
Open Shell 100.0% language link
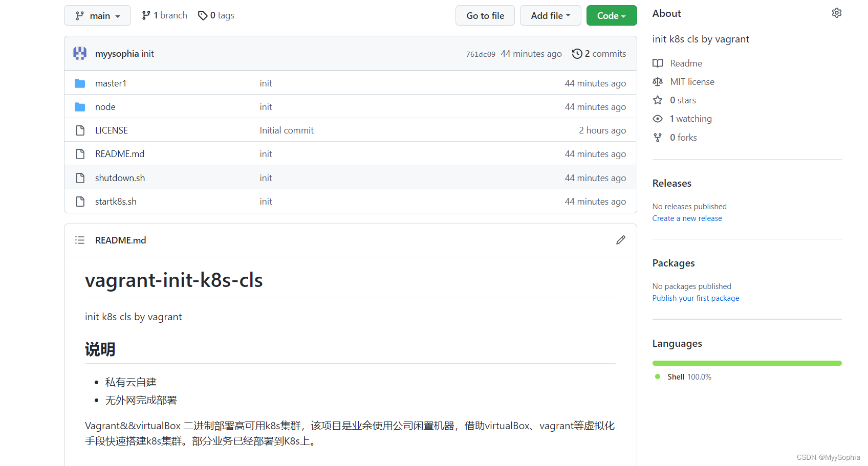(x=689, y=376)
